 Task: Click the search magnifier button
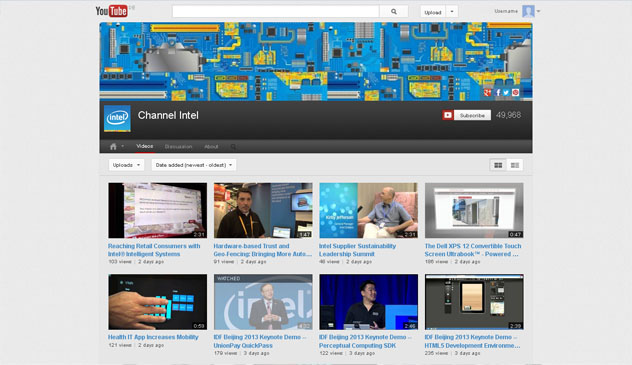[x=394, y=12]
